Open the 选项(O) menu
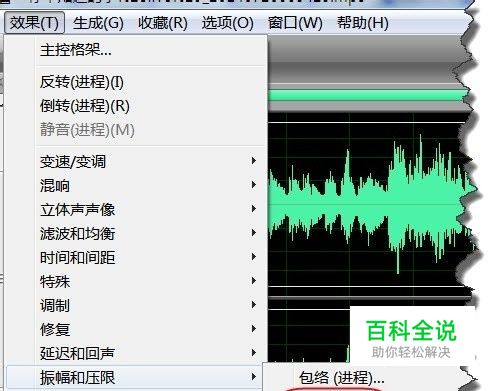This screenshot has height=391, width=500. click(227, 23)
